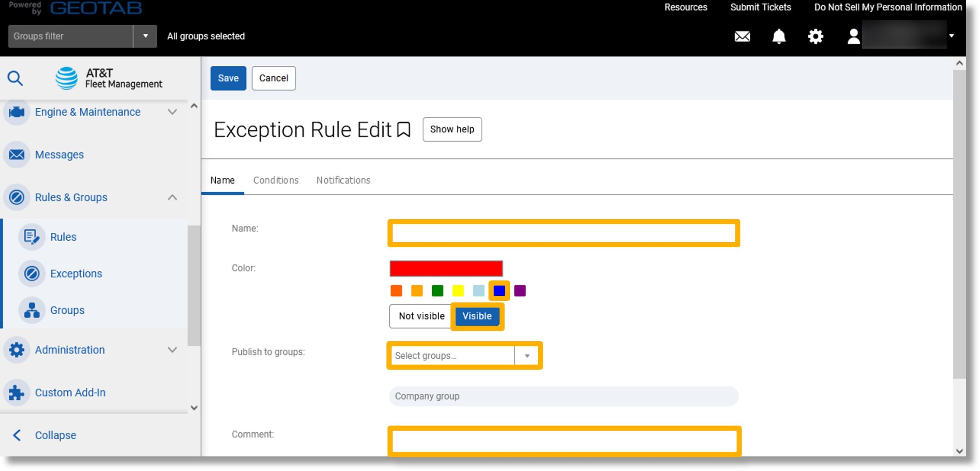Click Cancel to discard changes
Viewport: 980px width, 471px height.
pos(274,77)
